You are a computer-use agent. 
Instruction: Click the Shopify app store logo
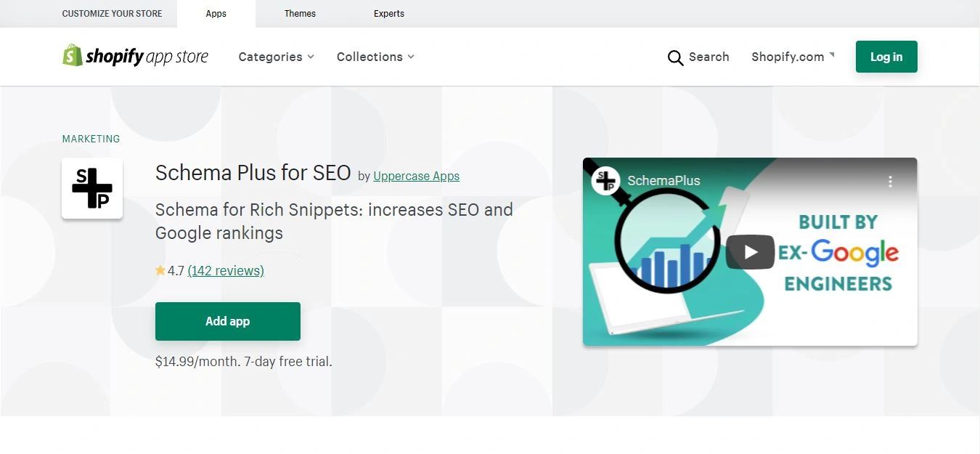pos(135,56)
